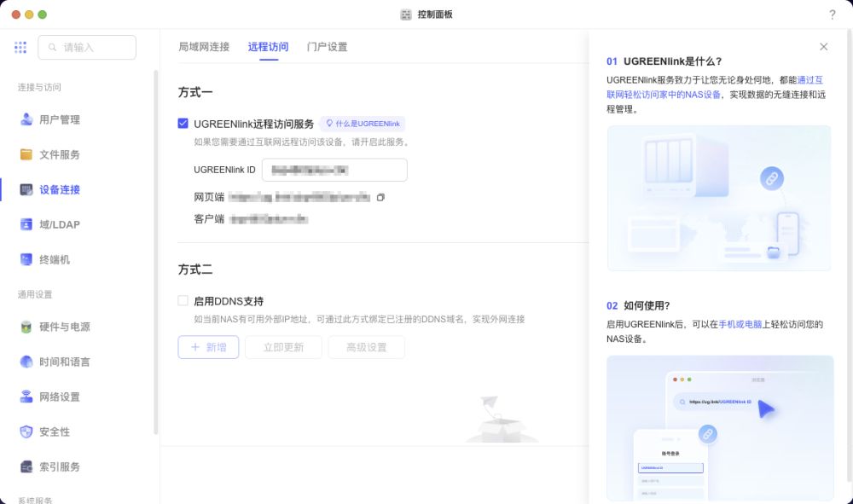Open 索引服务 settings
Image resolution: width=853 pixels, height=504 pixels.
[50, 466]
